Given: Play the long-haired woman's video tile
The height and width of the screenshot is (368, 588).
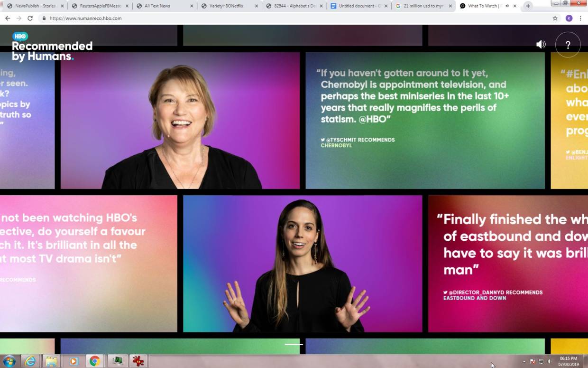Looking at the screenshot, I should (303, 264).
